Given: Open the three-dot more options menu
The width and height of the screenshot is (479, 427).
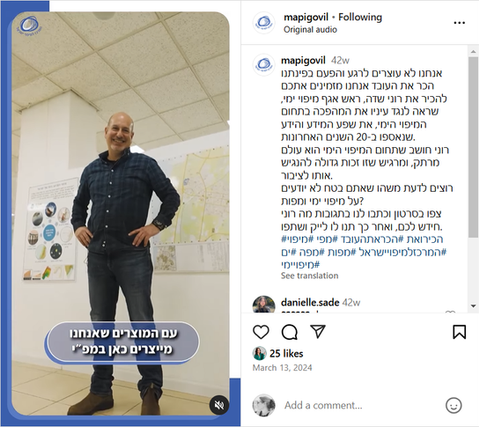Looking at the screenshot, I should click(x=459, y=23).
